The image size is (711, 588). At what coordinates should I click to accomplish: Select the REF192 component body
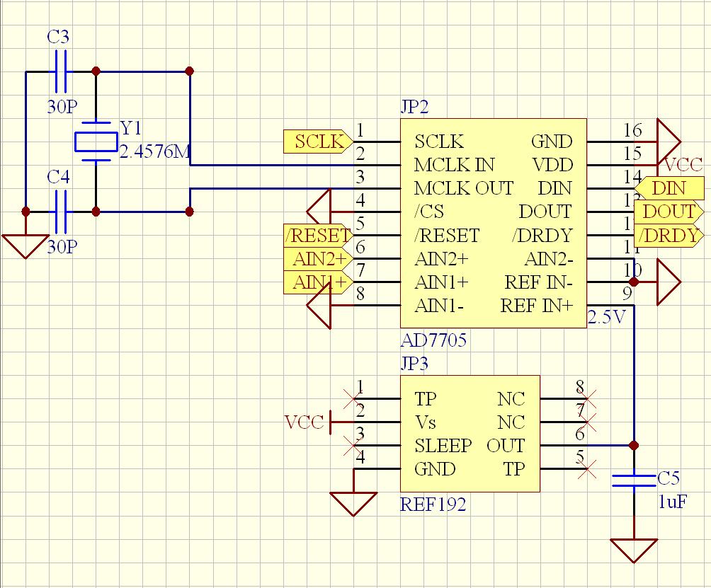(x=470, y=432)
